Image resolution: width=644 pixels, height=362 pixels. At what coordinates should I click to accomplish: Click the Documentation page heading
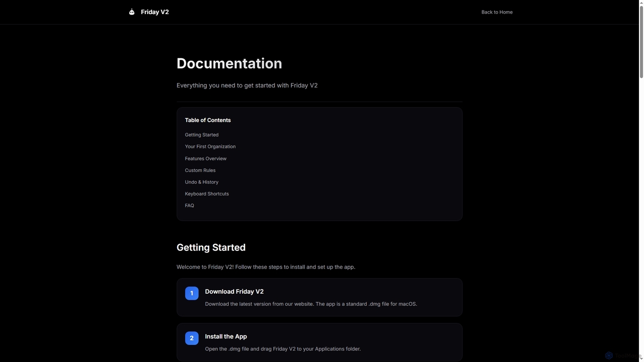[229, 63]
